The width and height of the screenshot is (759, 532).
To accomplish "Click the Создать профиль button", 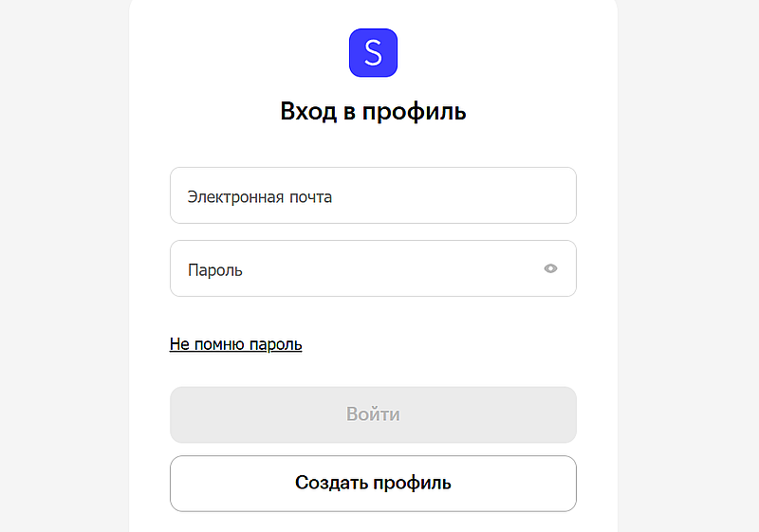I will (373, 484).
